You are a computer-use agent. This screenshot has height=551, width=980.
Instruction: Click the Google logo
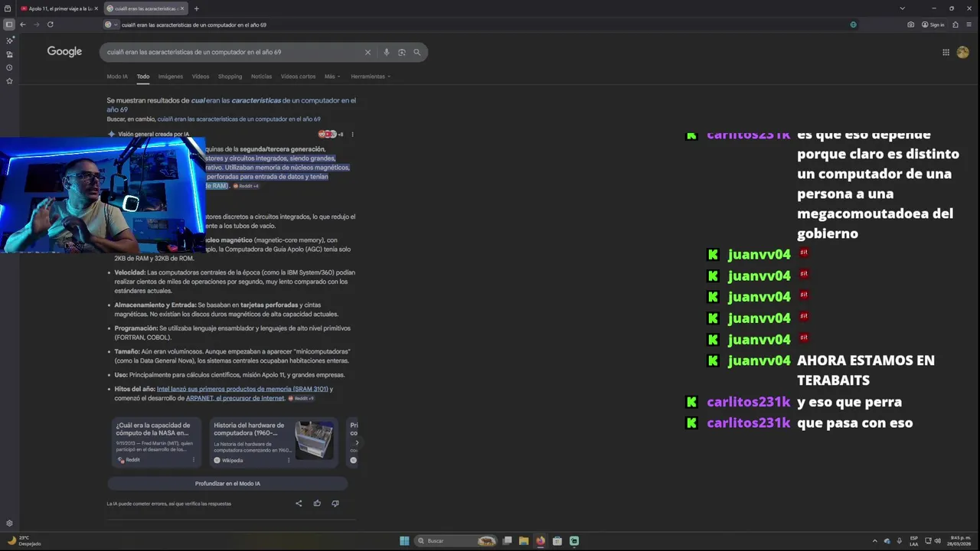tap(64, 51)
